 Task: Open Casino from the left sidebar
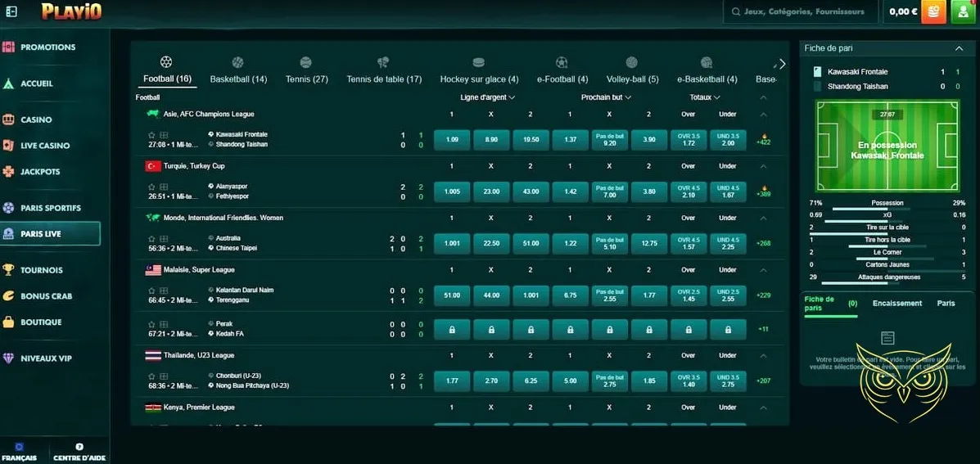click(x=36, y=119)
